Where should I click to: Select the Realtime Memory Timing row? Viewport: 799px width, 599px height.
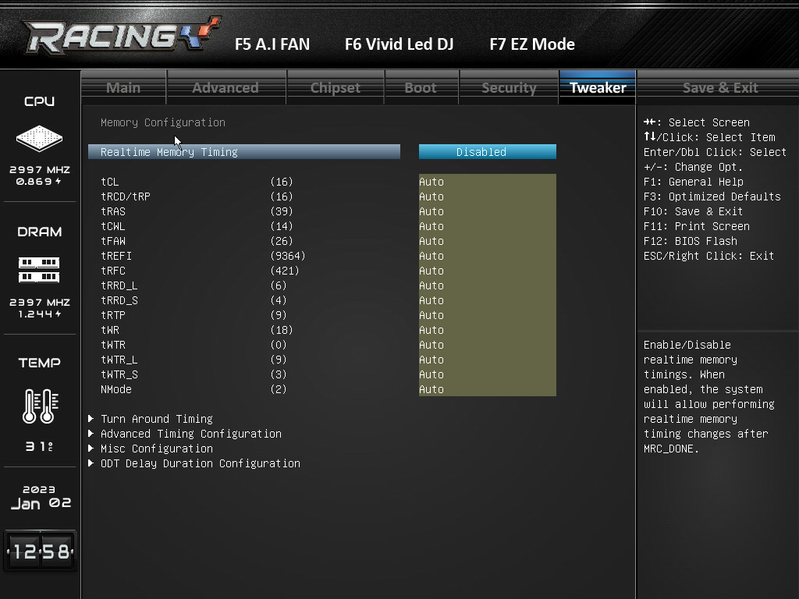[x=244, y=152]
